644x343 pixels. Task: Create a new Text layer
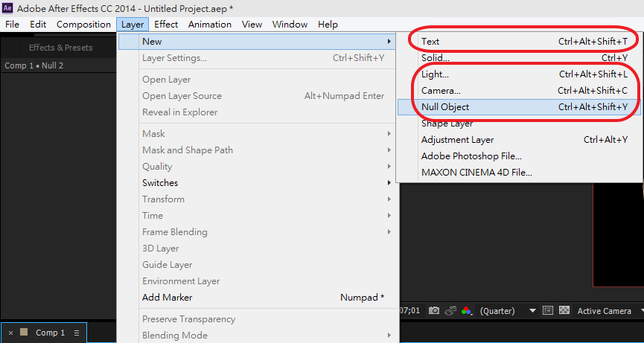[519, 42]
